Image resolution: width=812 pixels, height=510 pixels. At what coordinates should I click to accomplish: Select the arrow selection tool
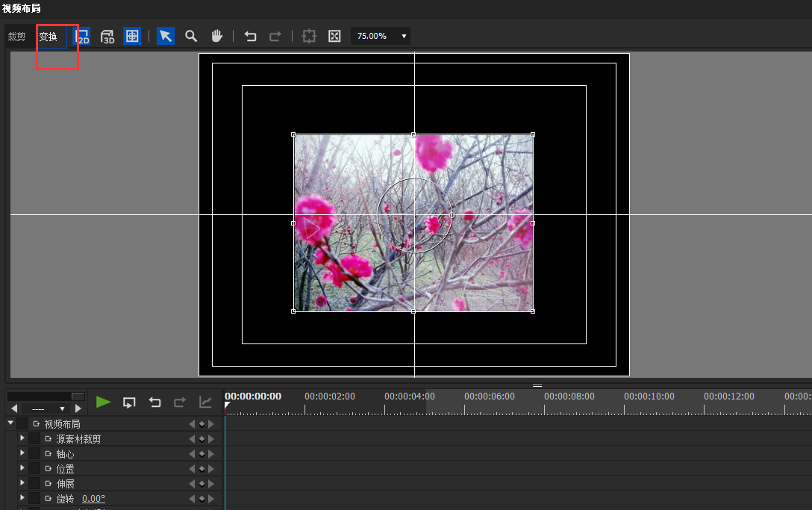[166, 36]
